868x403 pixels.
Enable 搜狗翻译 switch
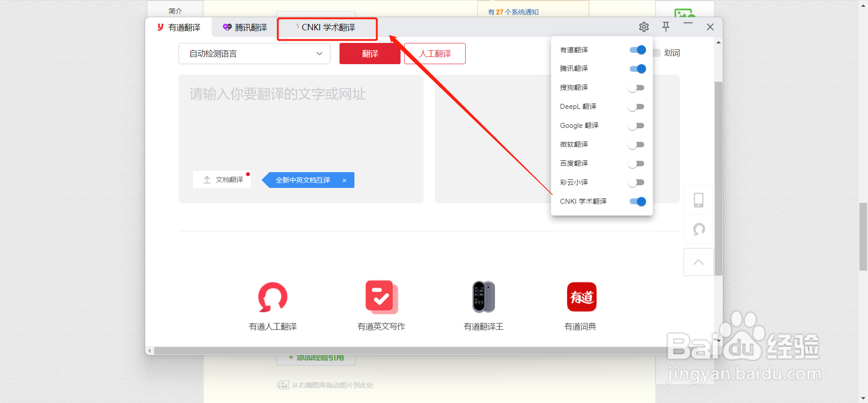click(636, 88)
